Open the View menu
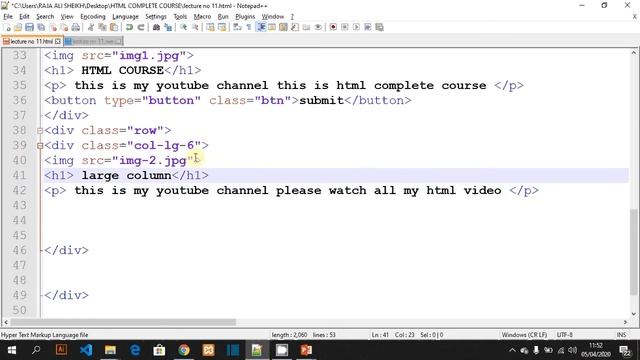This screenshot has height=360, width=640. 67,16
